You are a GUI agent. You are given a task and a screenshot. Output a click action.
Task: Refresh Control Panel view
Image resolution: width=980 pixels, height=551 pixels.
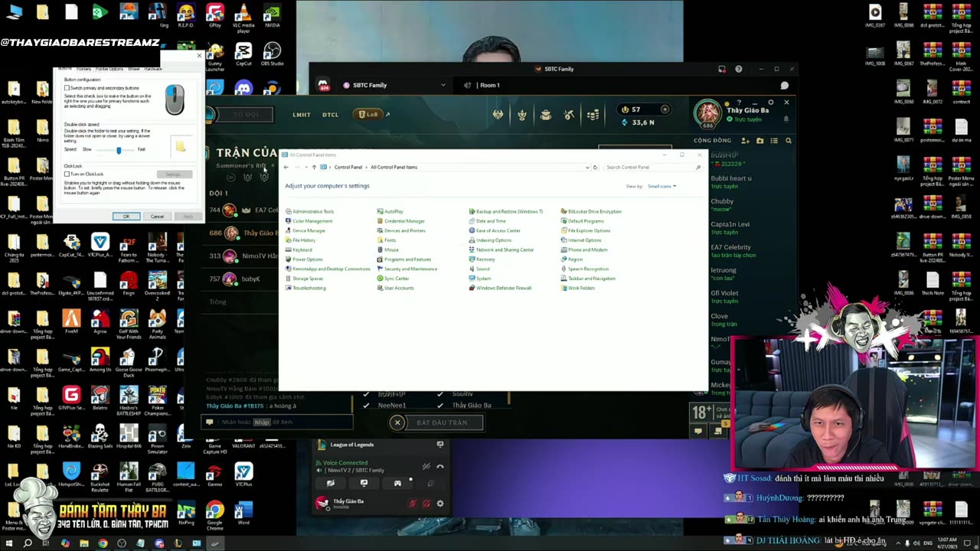[595, 167]
